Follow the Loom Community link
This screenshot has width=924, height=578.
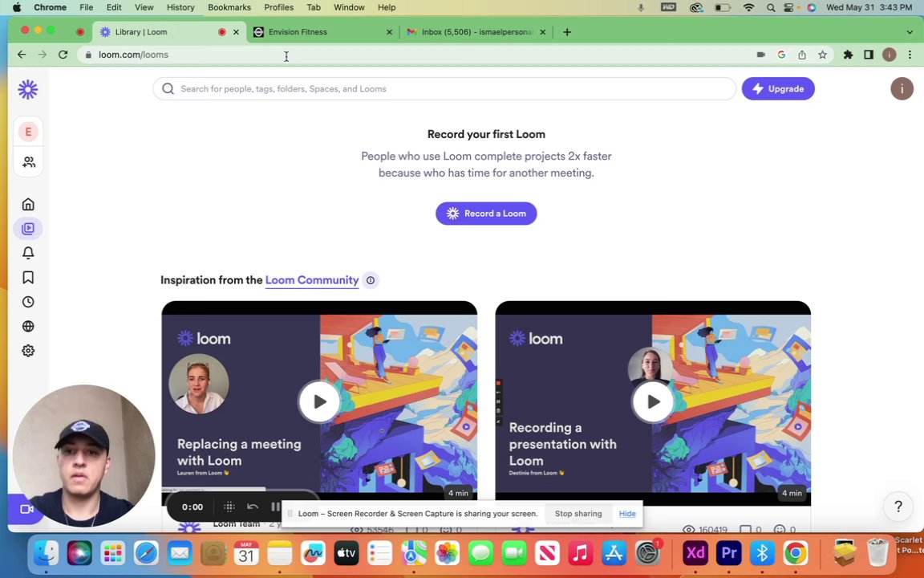(x=312, y=280)
